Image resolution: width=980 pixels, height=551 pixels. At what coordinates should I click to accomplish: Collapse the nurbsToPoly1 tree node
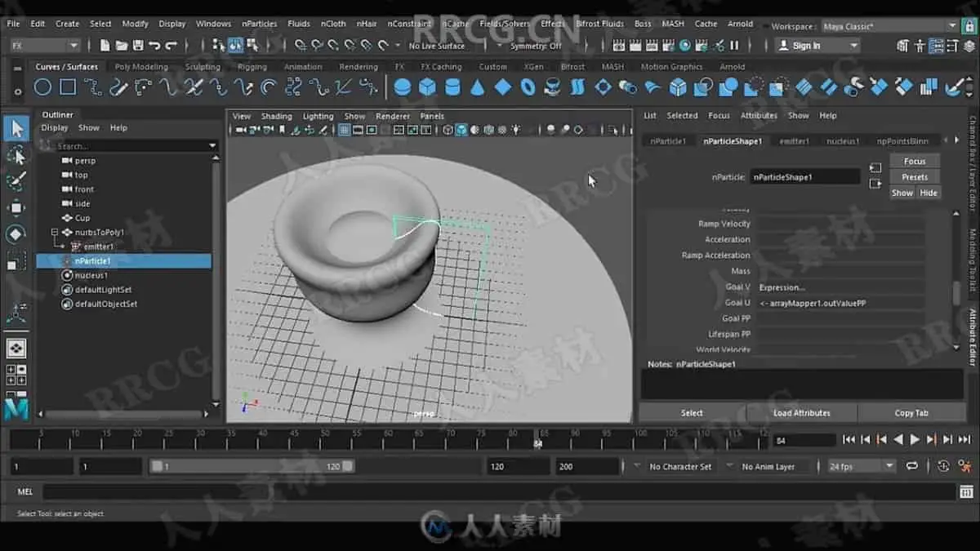(x=54, y=233)
